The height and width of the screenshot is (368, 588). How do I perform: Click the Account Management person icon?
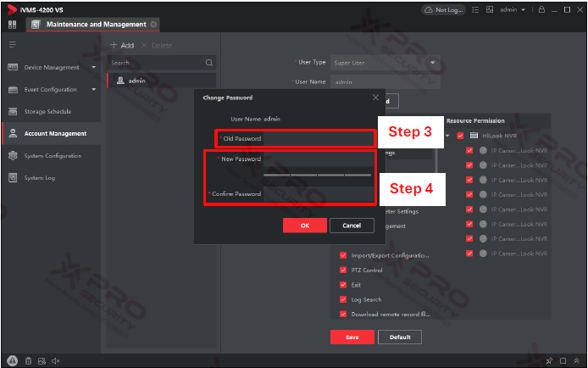tap(13, 133)
